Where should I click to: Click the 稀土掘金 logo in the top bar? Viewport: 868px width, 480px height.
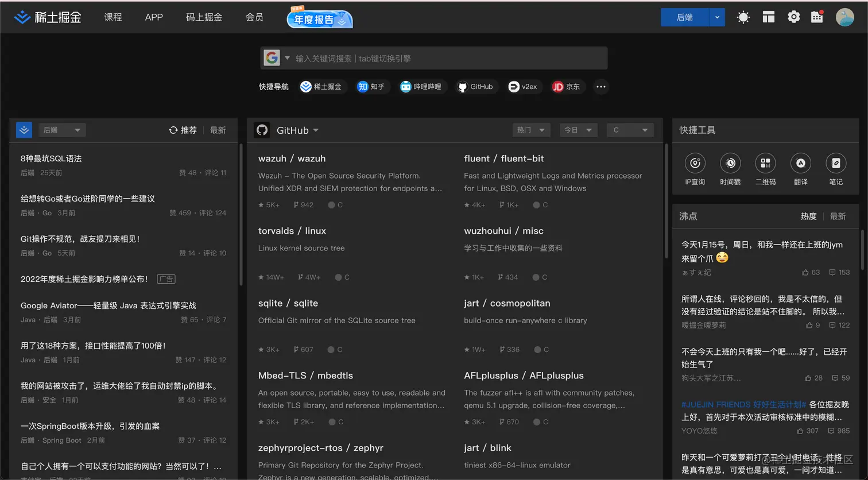point(48,17)
